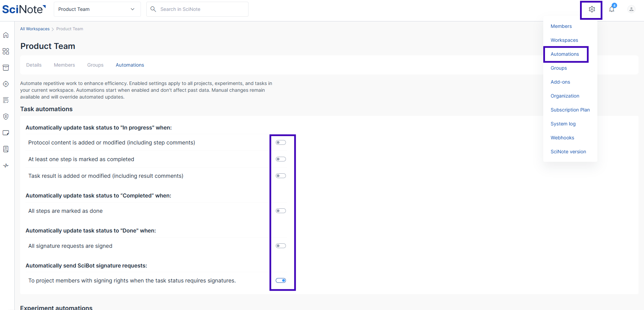
Task: Open Subscription Plan from the settings menu
Action: [570, 110]
